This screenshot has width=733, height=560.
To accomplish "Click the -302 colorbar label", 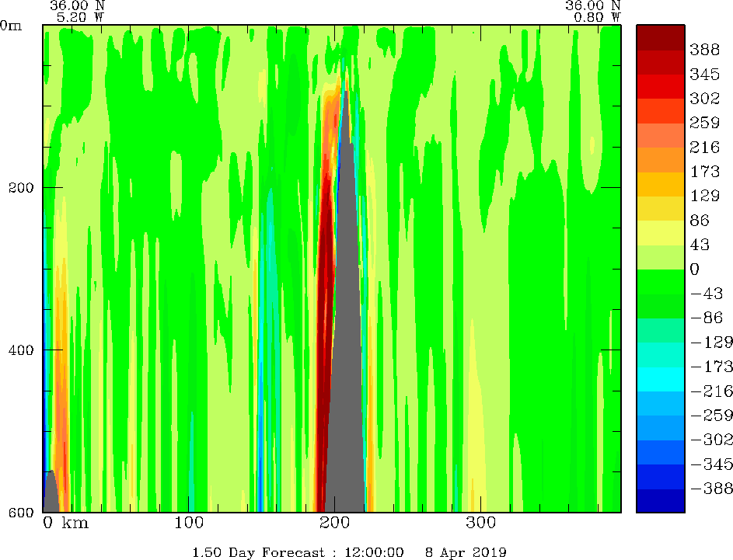I will [711, 440].
